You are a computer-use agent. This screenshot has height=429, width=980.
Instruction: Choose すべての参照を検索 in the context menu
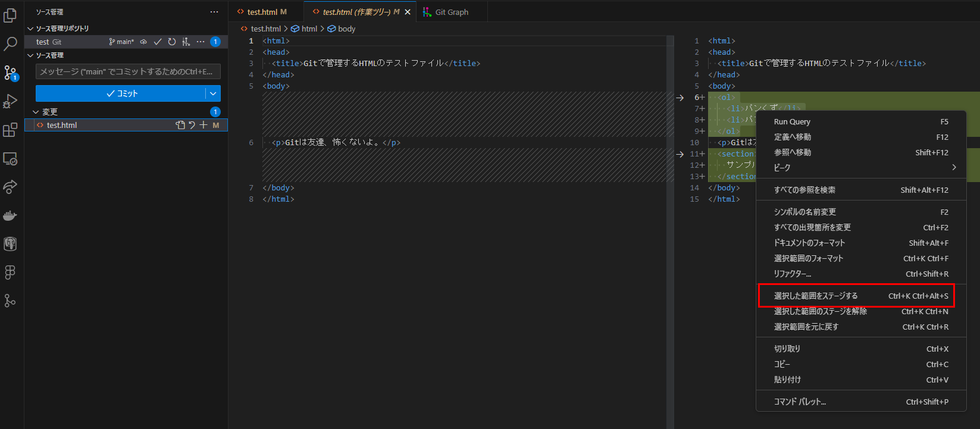click(x=861, y=190)
